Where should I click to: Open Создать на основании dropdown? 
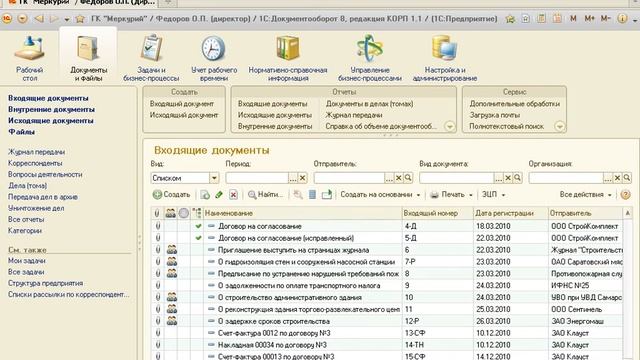380,195
